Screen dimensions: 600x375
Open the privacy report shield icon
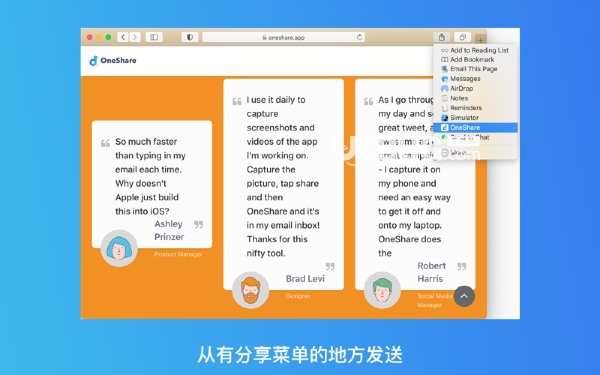click(x=190, y=37)
